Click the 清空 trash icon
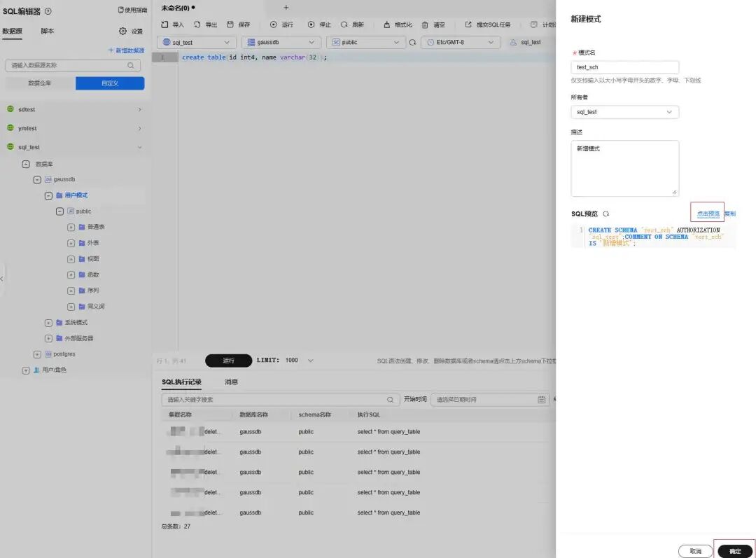Screen dimensions: 756x558 click(x=425, y=25)
